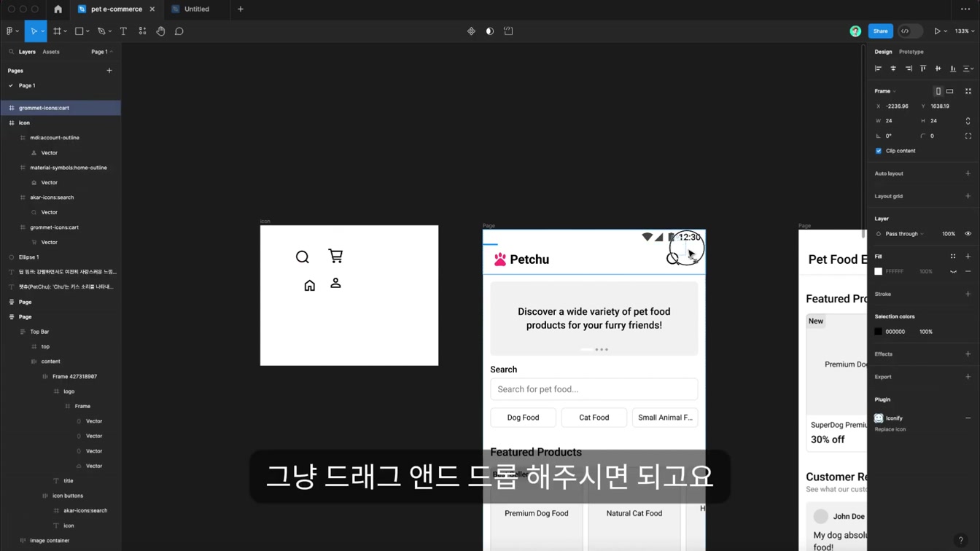Select the Top Bar layer
980x551 pixels.
61,332
